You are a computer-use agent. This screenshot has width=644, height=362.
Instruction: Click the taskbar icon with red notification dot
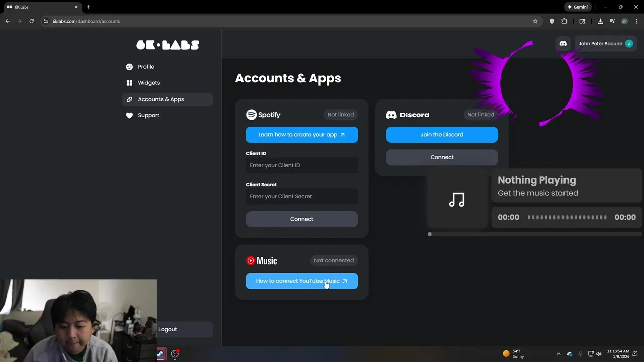(175, 354)
